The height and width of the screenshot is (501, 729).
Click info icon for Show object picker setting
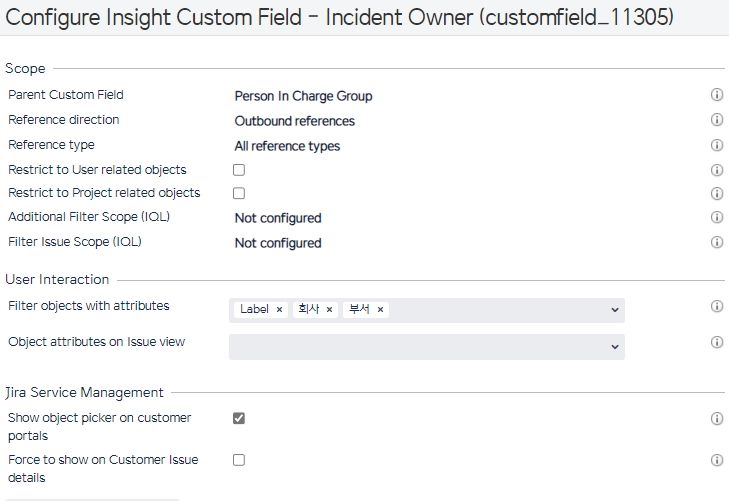716,418
